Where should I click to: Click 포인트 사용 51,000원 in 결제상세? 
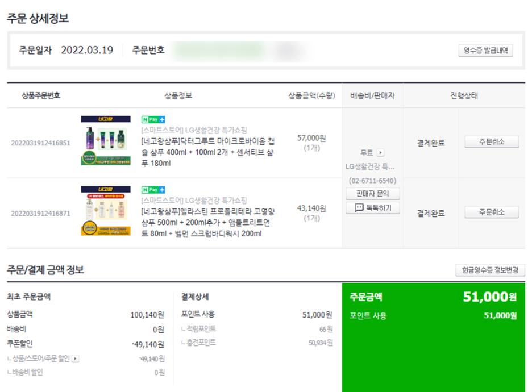tap(317, 315)
